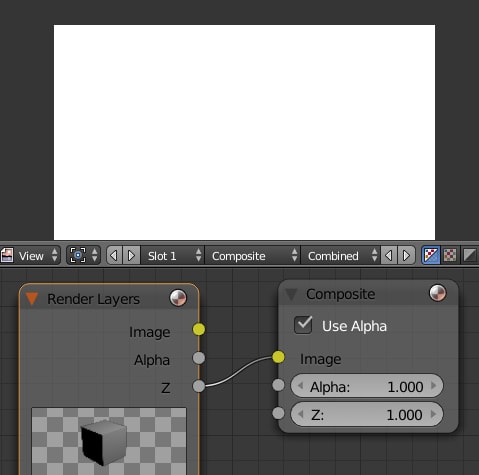The width and height of the screenshot is (479, 475).
Task: Select next render pass arrow
Action: coord(406,256)
